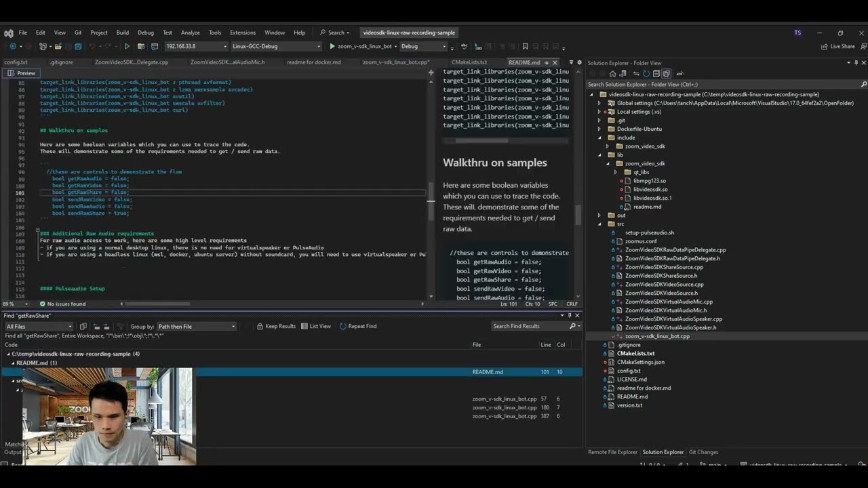
Task: Toggle the Keep Results option
Action: [260, 327]
